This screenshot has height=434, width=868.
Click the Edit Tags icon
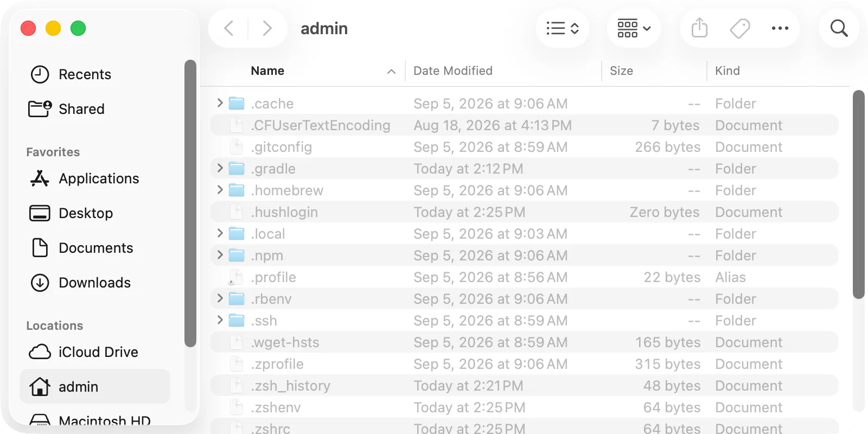click(x=740, y=28)
